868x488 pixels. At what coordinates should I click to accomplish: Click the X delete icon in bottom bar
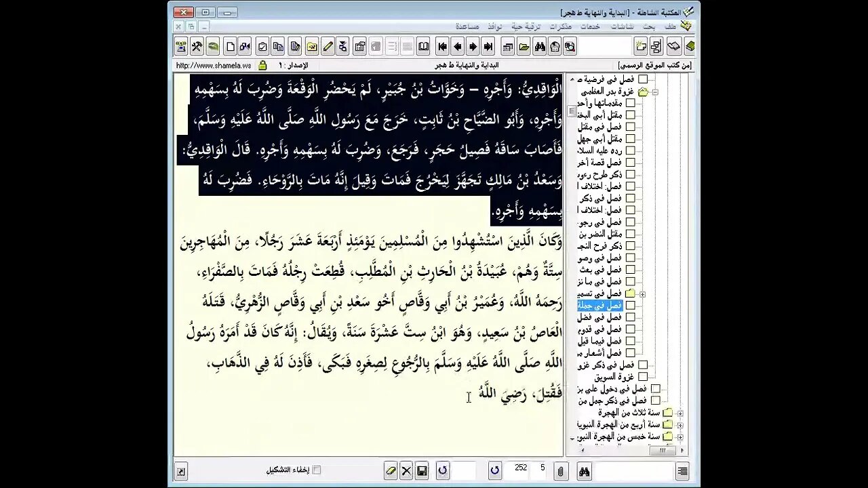coord(406,471)
